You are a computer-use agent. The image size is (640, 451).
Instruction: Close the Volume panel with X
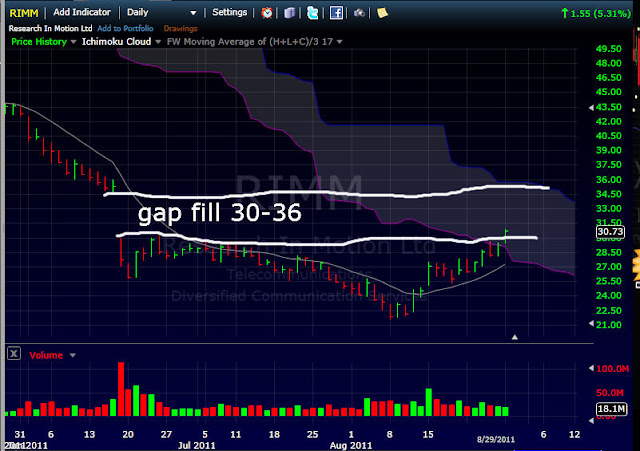pyautogui.click(x=14, y=353)
